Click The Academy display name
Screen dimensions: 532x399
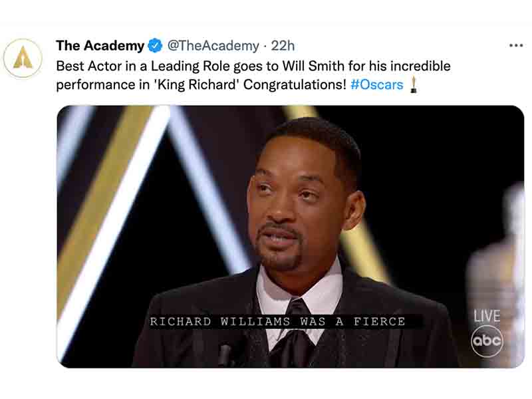click(100, 46)
